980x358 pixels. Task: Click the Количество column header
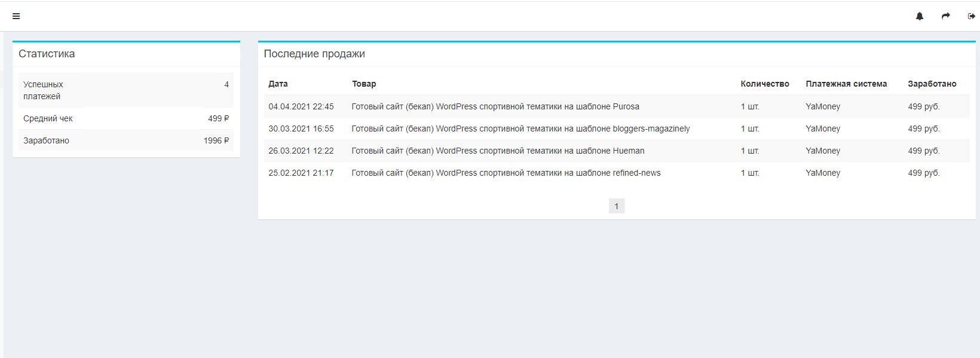click(764, 84)
